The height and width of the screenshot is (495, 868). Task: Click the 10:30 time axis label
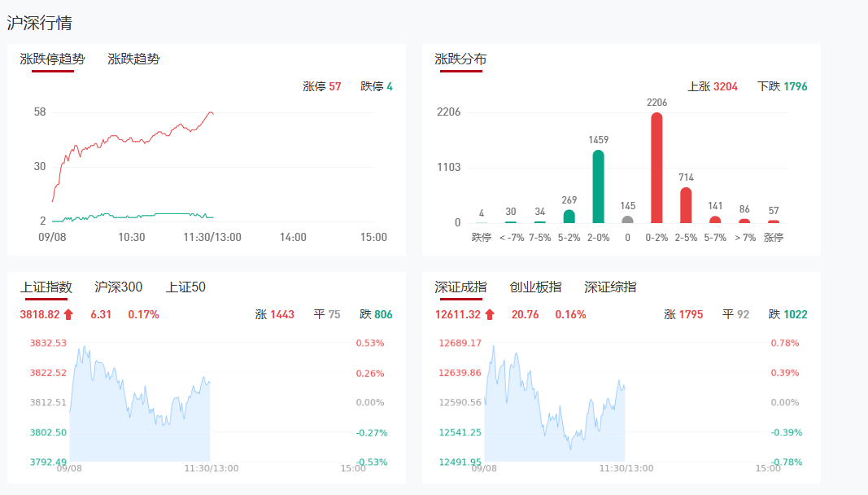coord(132,237)
